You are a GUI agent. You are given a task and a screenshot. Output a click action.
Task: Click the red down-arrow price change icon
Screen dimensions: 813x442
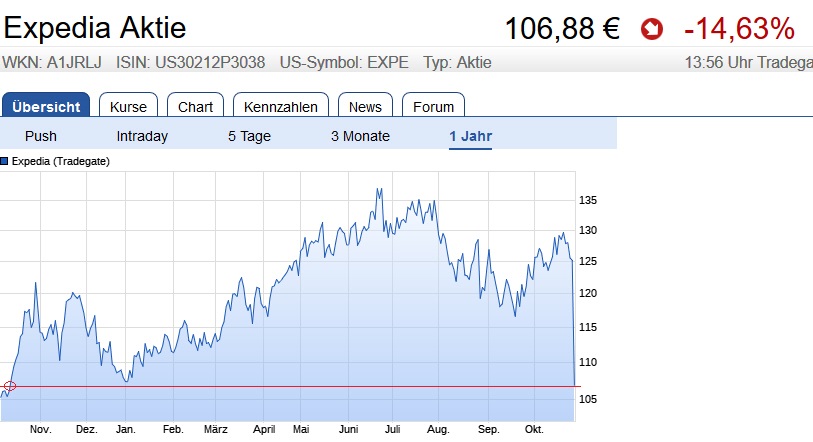point(652,29)
